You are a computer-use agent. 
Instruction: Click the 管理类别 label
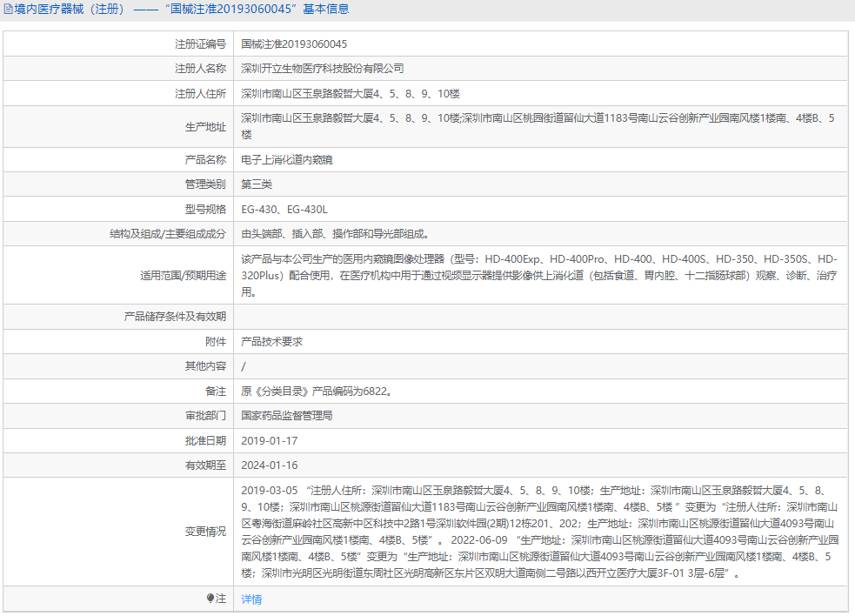tap(205, 184)
